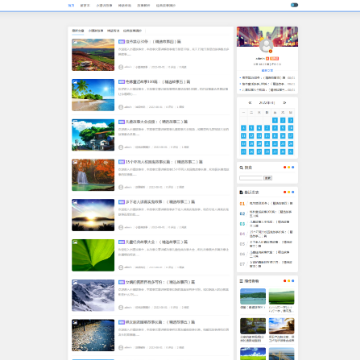Viewport: 360px width, 360px height.
Task: Click the blue link under admin profile stats
Action: (x=267, y=71)
